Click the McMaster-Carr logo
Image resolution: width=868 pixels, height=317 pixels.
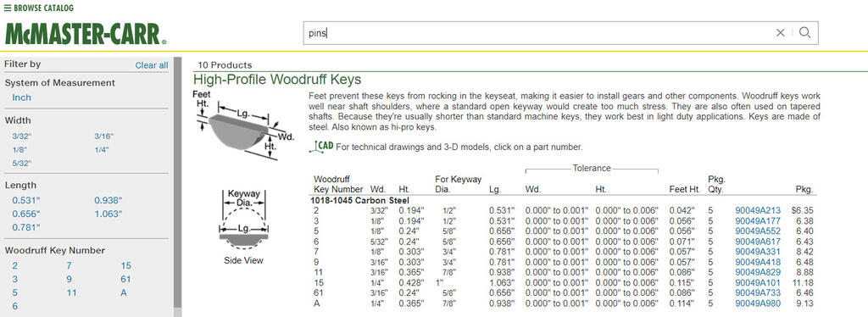86,34
